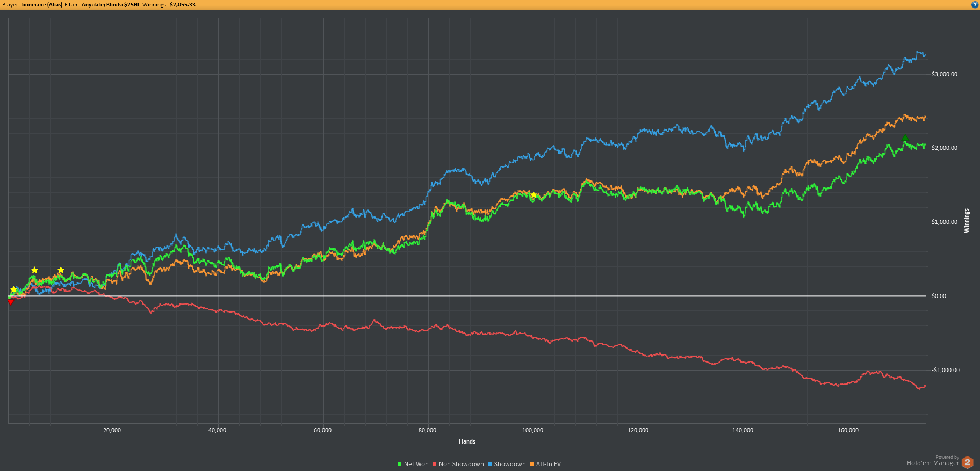Click the 80,000 x-axis label
This screenshot has width=980, height=471.
pos(427,430)
